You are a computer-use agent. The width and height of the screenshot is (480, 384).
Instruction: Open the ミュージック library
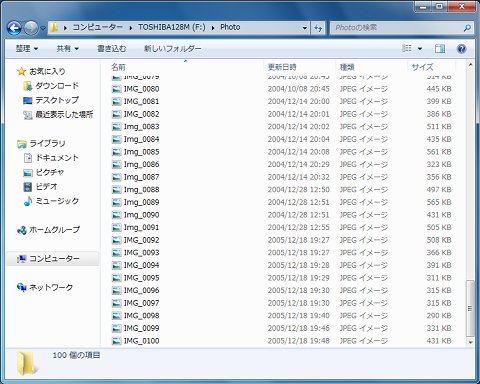[x=57, y=201]
